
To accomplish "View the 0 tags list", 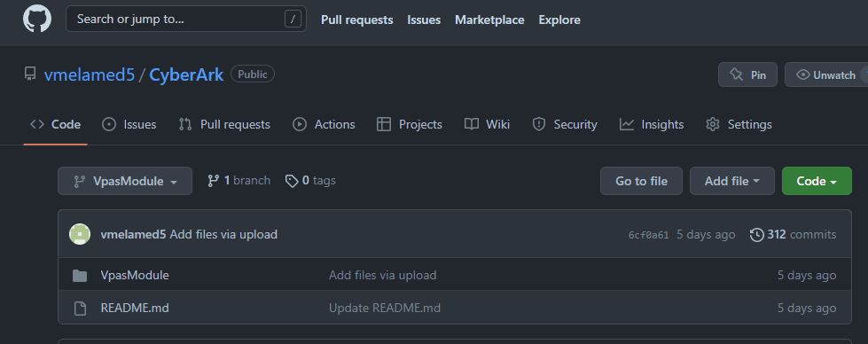I will click(x=310, y=181).
